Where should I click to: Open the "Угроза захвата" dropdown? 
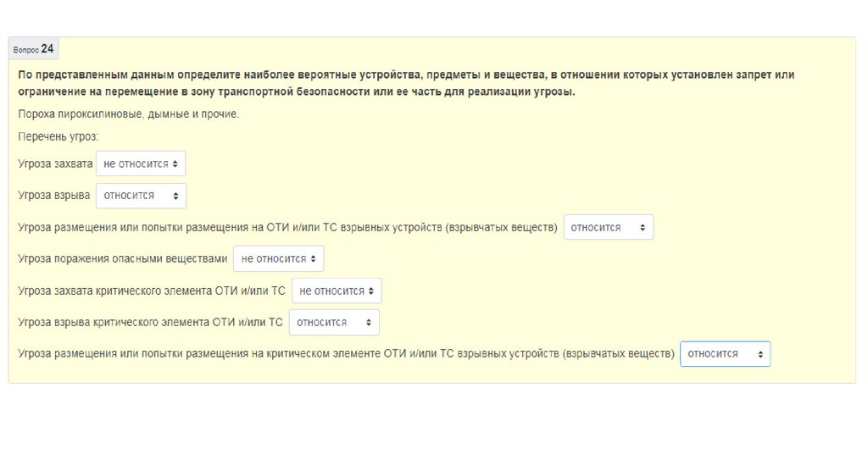pos(141,163)
